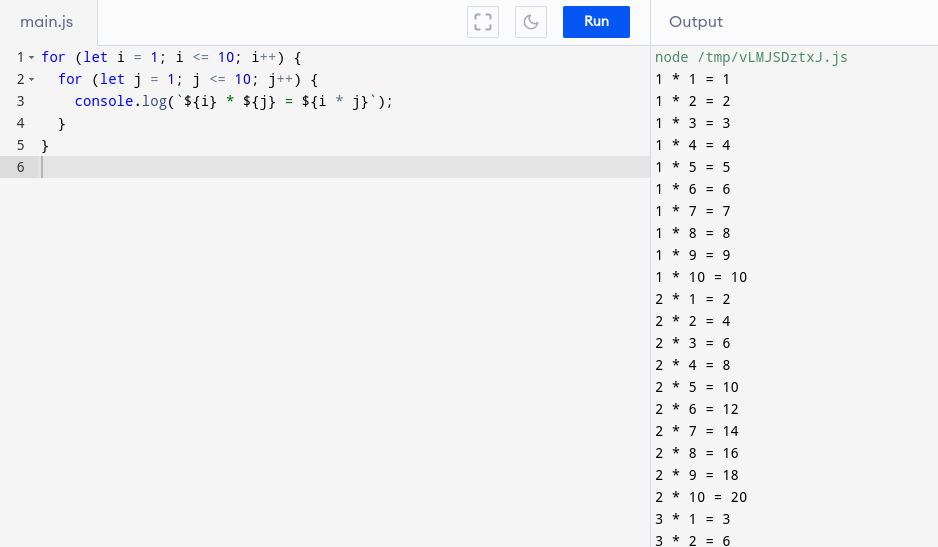The height and width of the screenshot is (547, 938).
Task: Run the JavaScript code
Action: [x=596, y=22]
